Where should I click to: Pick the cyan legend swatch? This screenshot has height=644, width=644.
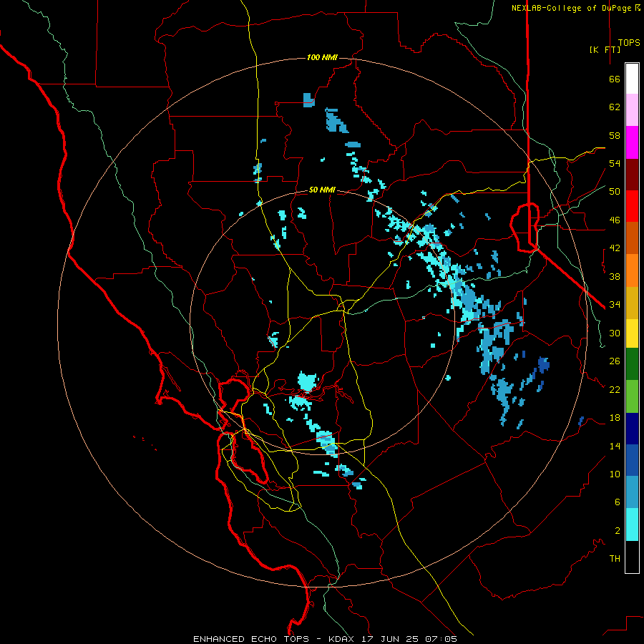pyautogui.click(x=632, y=525)
